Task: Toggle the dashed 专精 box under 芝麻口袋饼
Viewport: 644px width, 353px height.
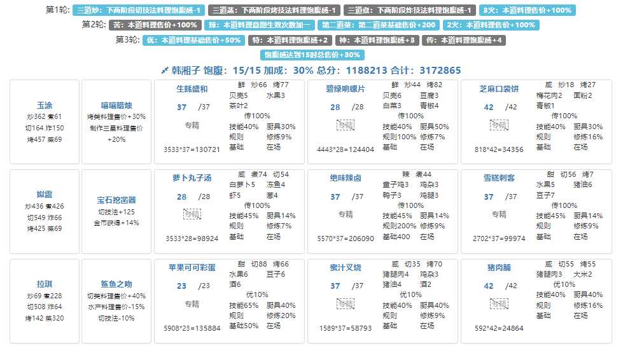Action: click(499, 125)
